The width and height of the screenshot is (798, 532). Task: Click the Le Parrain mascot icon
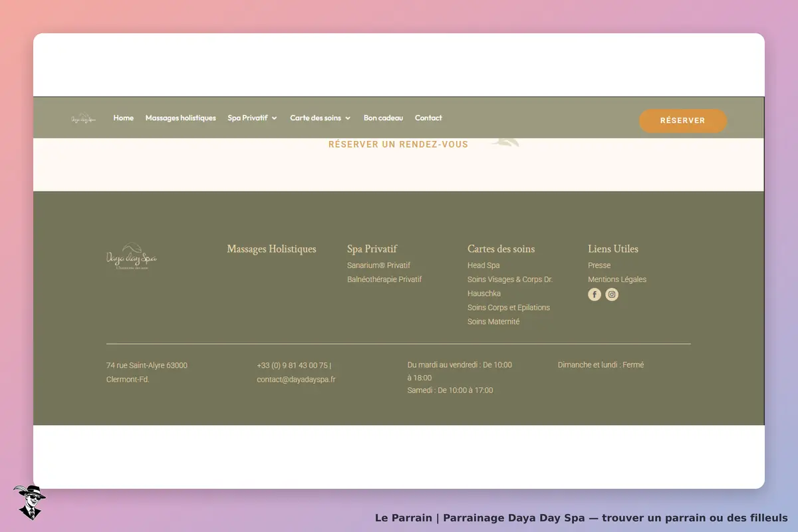[x=29, y=502]
